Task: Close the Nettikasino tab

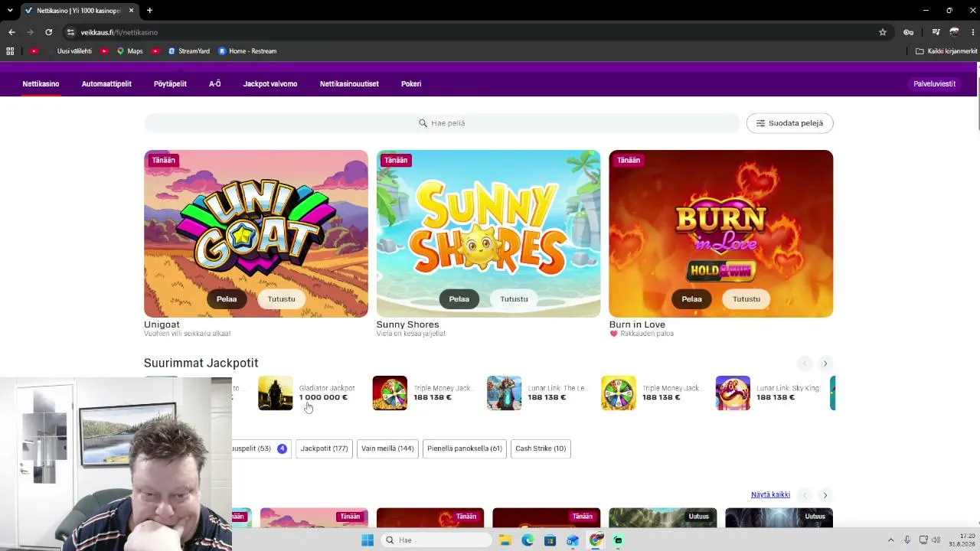Action: coord(131,11)
